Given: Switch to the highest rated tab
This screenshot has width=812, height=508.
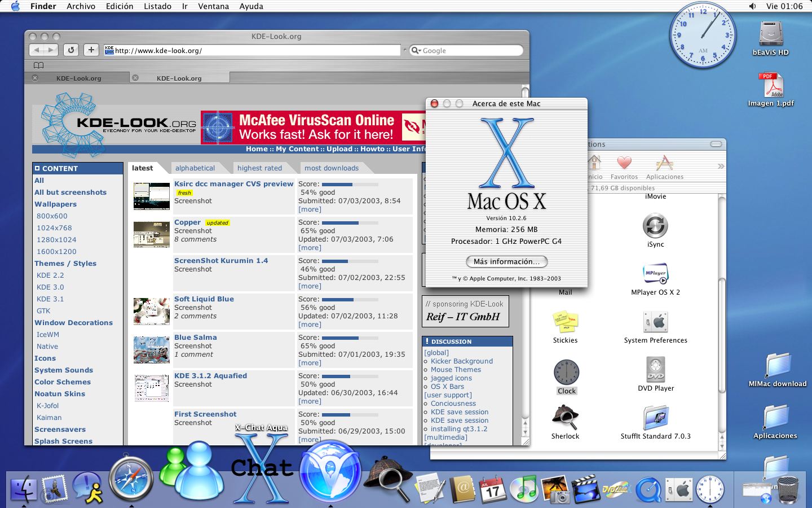Looking at the screenshot, I should click(259, 168).
